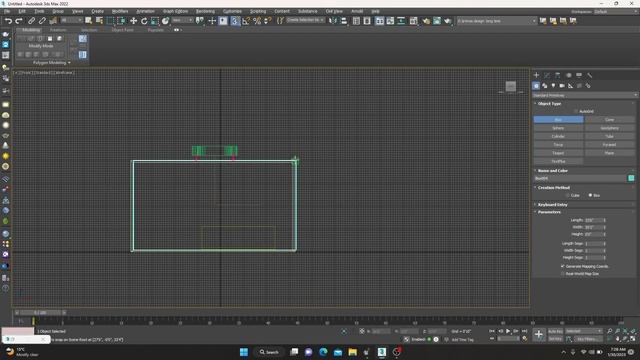This screenshot has width=640, height=360.
Task: Click the Box primitive button
Action: pyautogui.click(x=558, y=120)
